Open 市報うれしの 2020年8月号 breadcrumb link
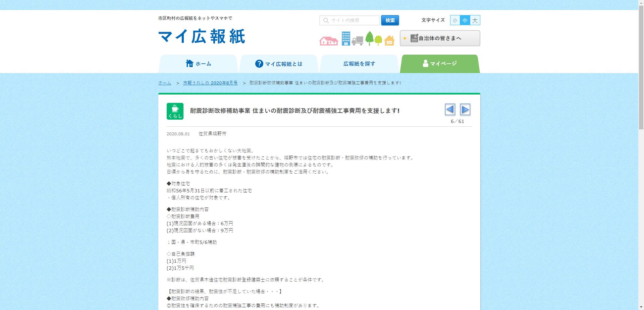Viewport: 644px width, 310px height. pyautogui.click(x=211, y=83)
